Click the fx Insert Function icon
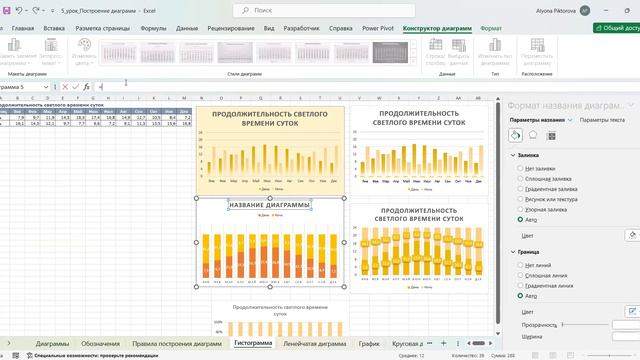This screenshot has height=360, width=640. click(86, 87)
